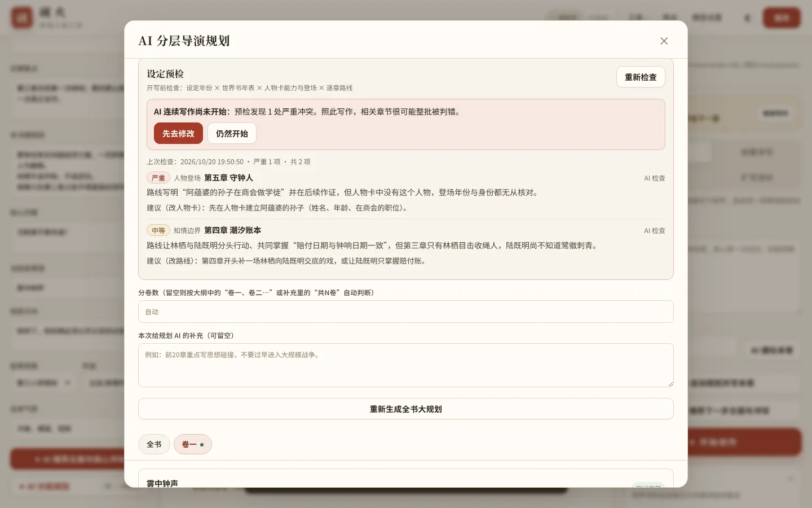This screenshot has width=812, height=508.
Task: Click into the 本次给规划 AI 的补充 textarea
Action: click(406, 365)
